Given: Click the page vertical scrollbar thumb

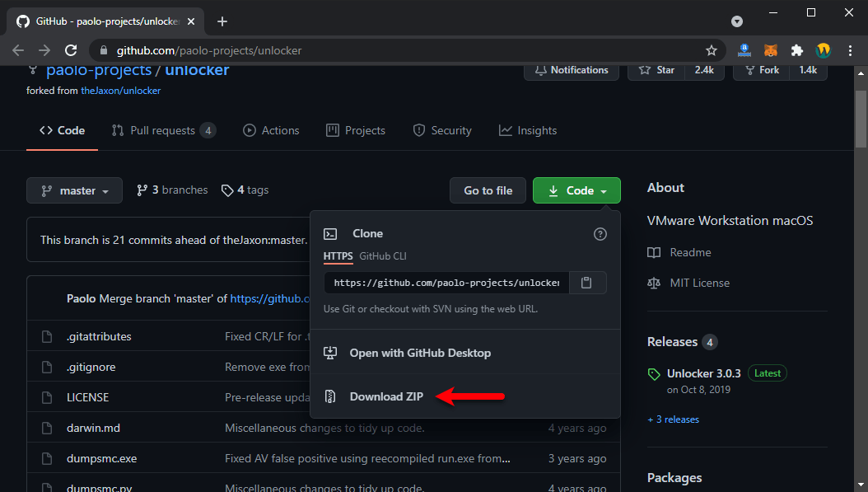Looking at the screenshot, I should (861, 119).
